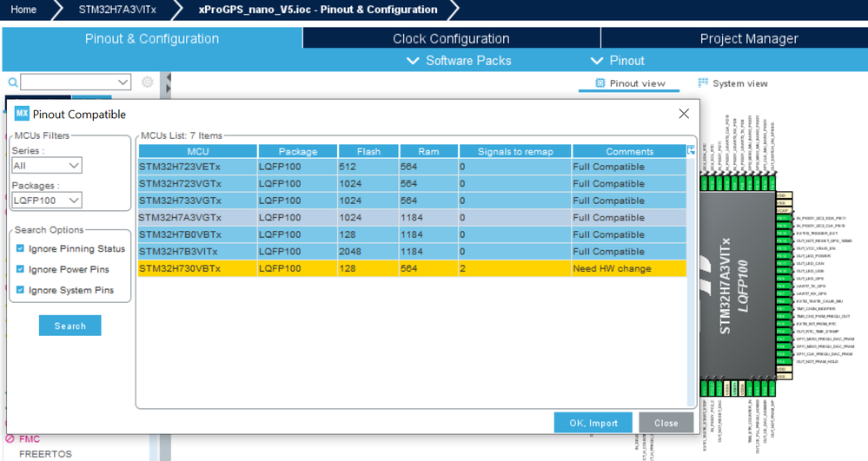868x461 pixels.
Task: Go to Home breadcrumb
Action: click(23, 10)
